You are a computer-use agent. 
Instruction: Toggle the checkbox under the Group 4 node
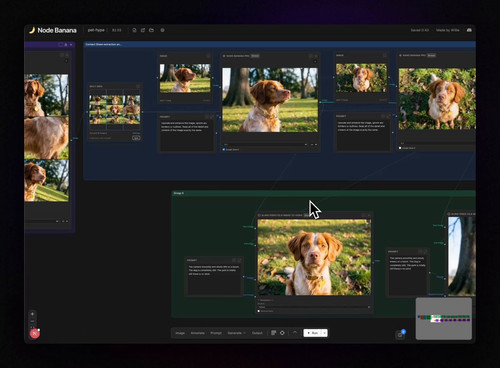coord(259,311)
